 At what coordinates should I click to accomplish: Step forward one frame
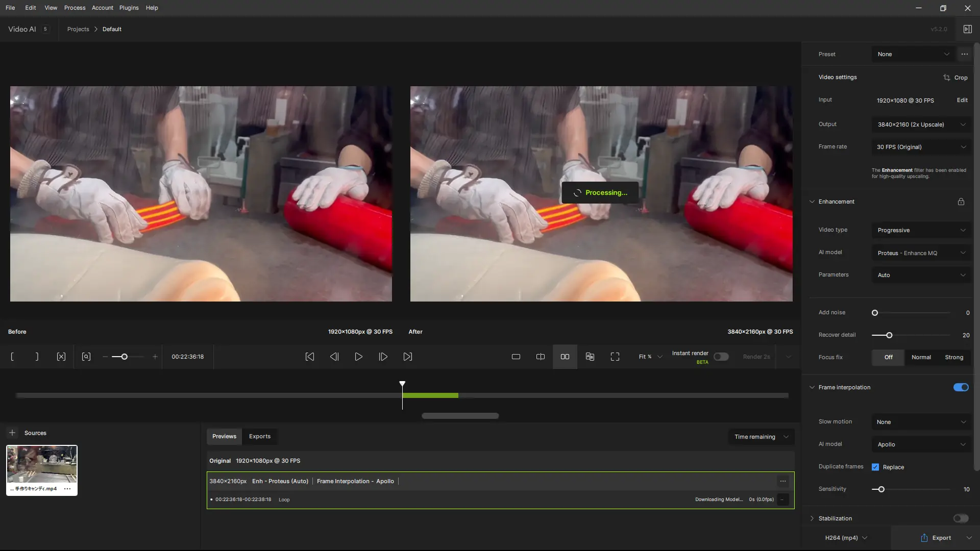tap(383, 357)
